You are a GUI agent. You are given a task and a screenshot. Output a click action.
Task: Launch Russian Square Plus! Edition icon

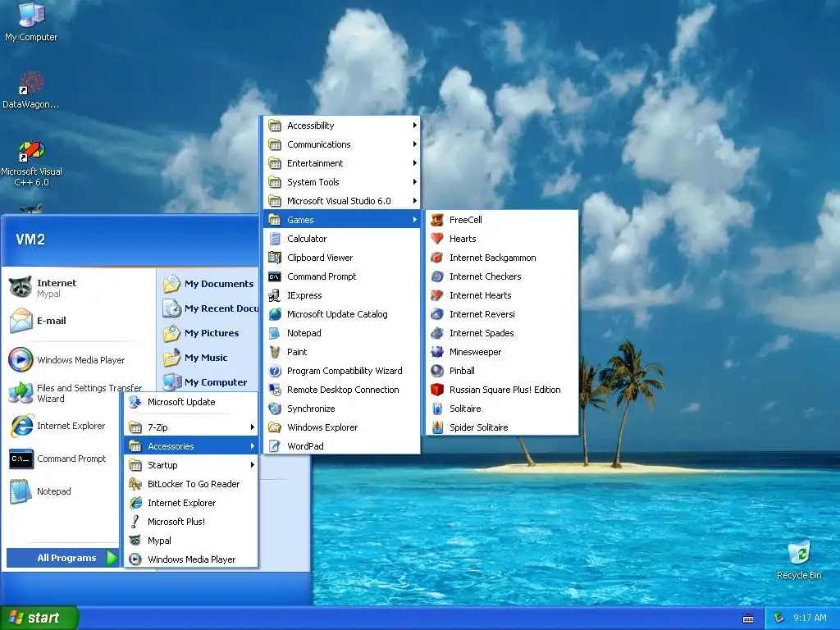coord(437,390)
